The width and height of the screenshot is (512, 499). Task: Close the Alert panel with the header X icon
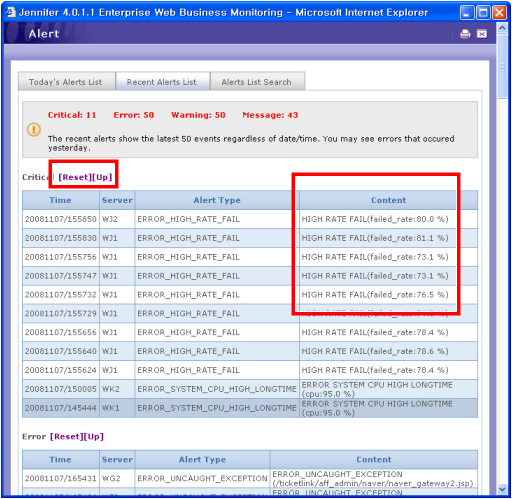click(482, 34)
